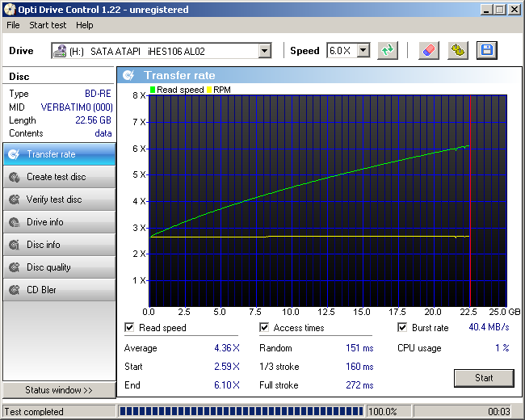The image size is (525, 420).
Task: Click the 100.0% status bar value
Action: tap(383, 411)
